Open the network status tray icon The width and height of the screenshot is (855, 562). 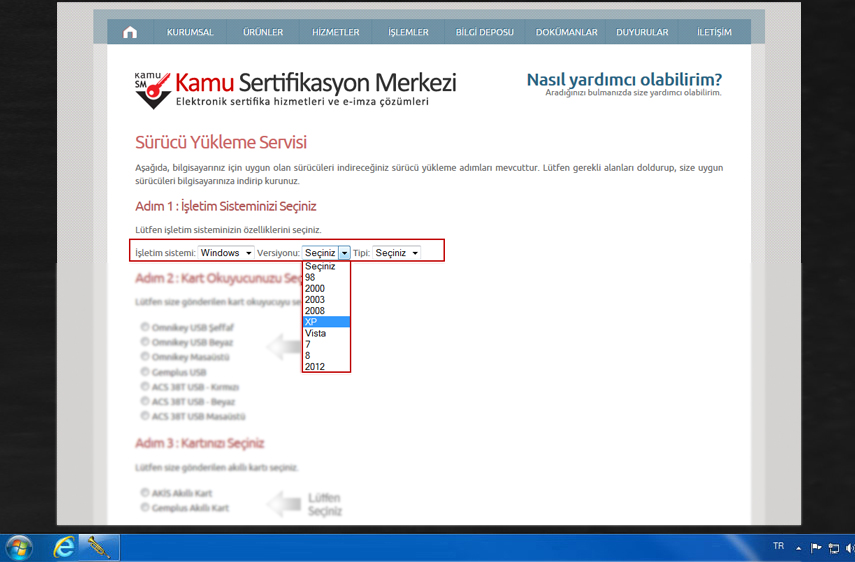[x=833, y=548]
